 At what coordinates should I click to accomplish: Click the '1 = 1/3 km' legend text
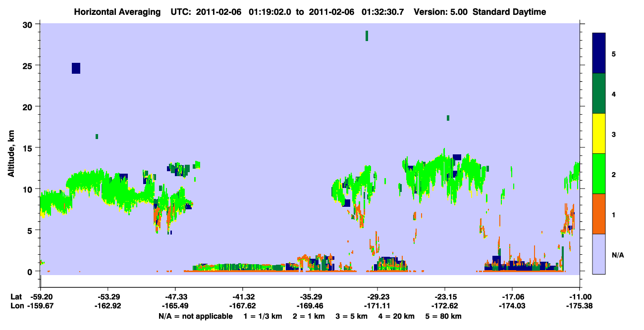click(262, 316)
